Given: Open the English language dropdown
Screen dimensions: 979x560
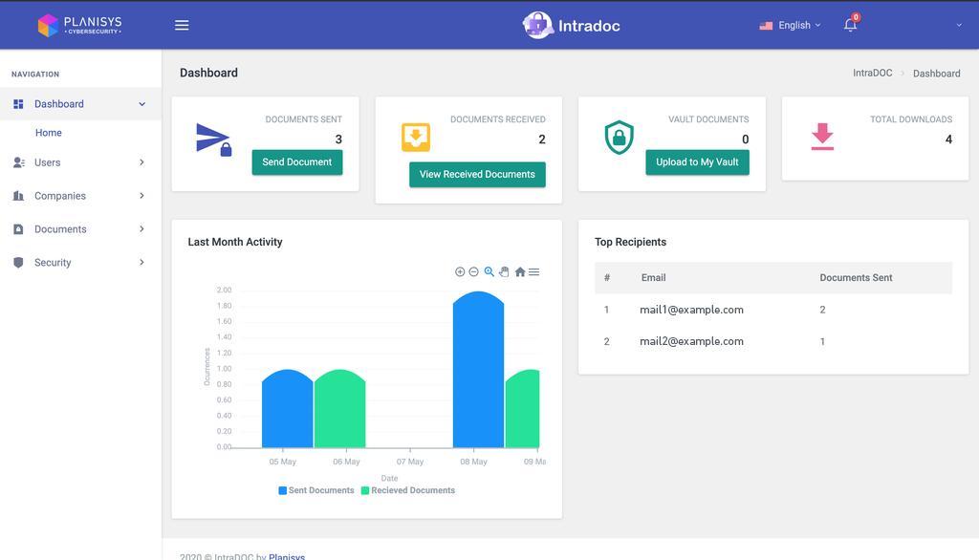Looking at the screenshot, I should point(790,26).
